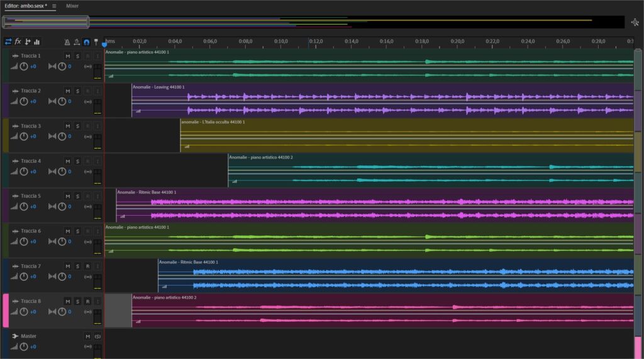The height and width of the screenshot is (359, 644).
Task: Click Traccia 3 volume ramp icon
Action: coord(14,136)
